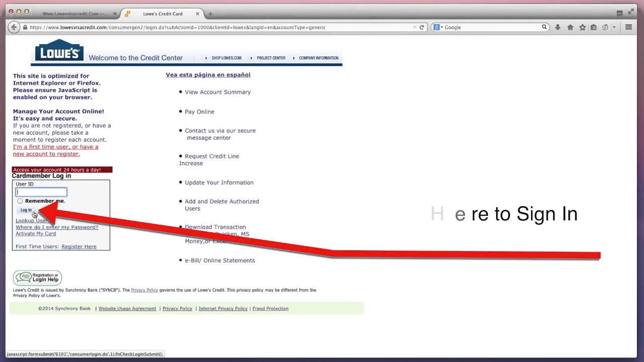Select the Lowe's Credit Card tab
644x362 pixels.
(163, 14)
